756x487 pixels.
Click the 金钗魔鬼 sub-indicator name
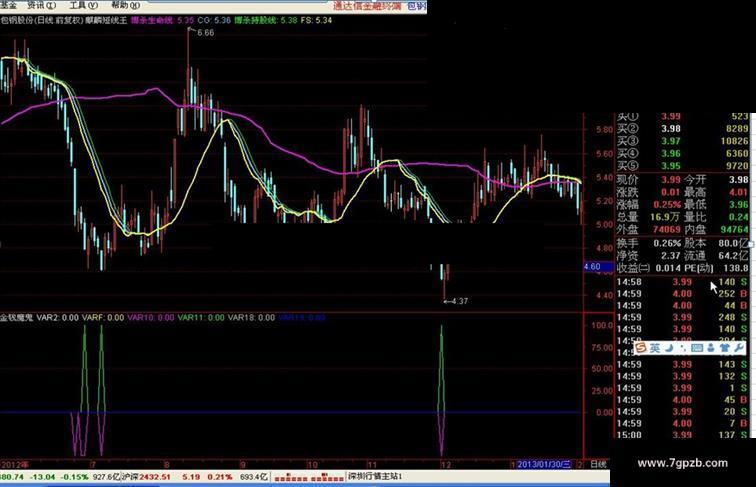16,318
